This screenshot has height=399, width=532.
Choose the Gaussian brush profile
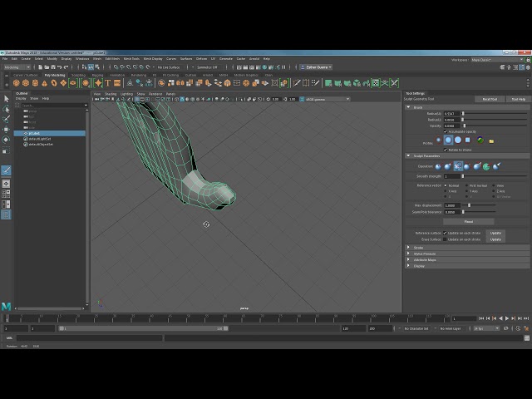point(439,140)
